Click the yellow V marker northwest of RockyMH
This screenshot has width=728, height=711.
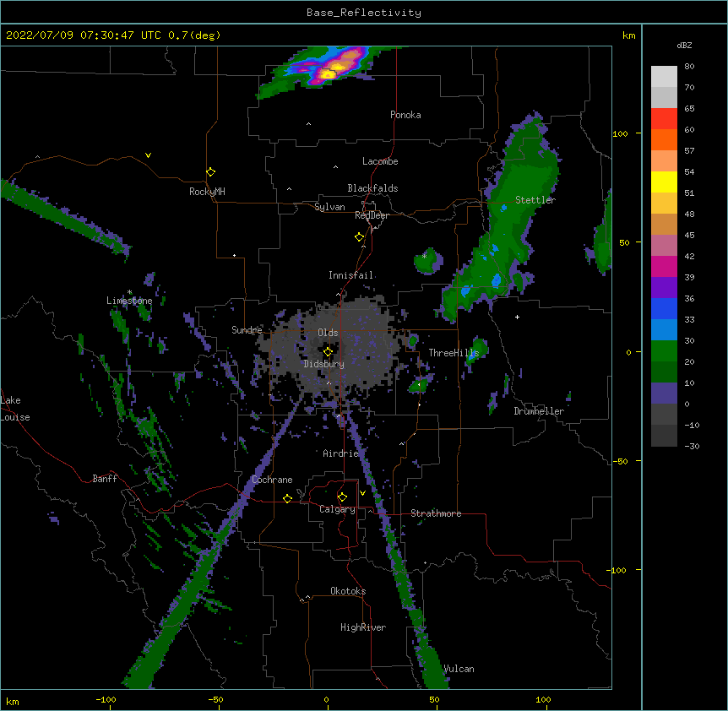pos(148,155)
